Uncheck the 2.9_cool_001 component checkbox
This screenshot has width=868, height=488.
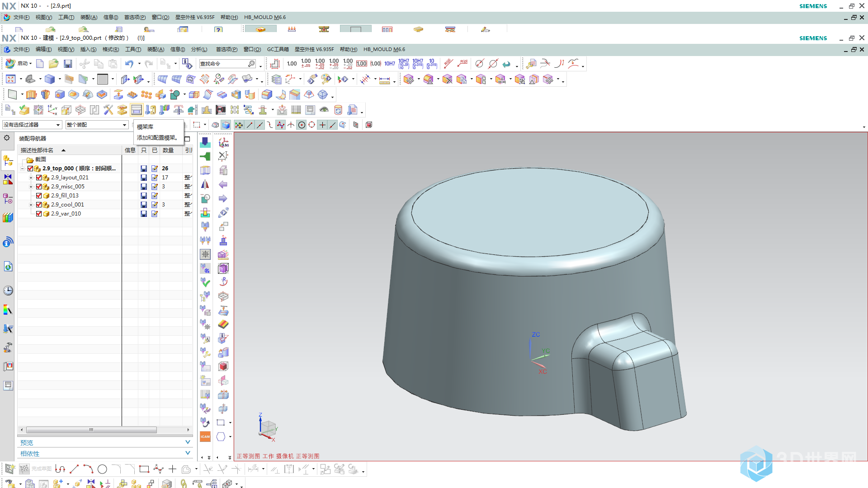[39, 205]
